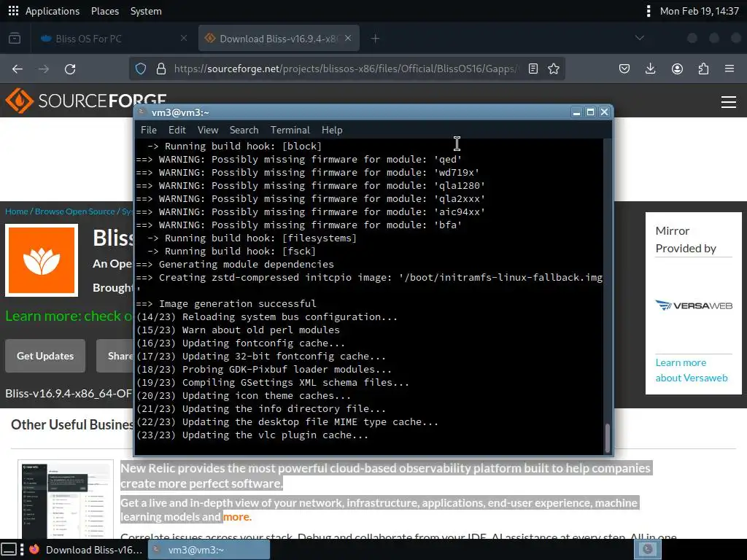
Task: Click the terminal window title icon
Action: point(142,112)
